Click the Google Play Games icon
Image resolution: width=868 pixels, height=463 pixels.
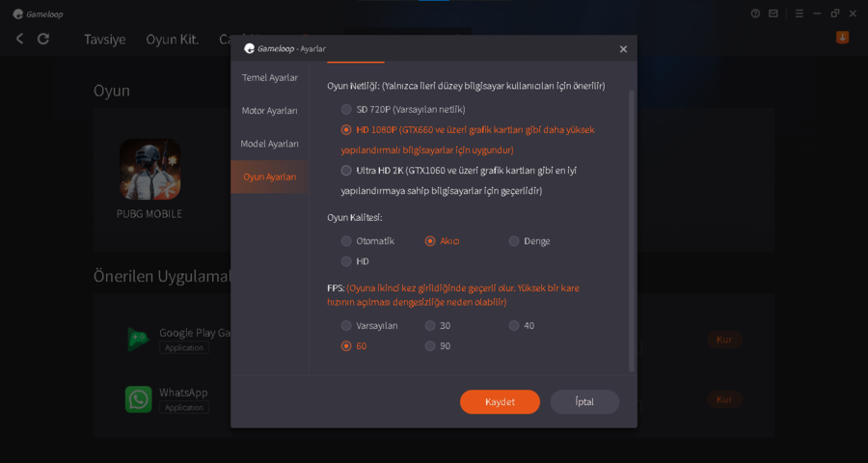tap(138, 339)
